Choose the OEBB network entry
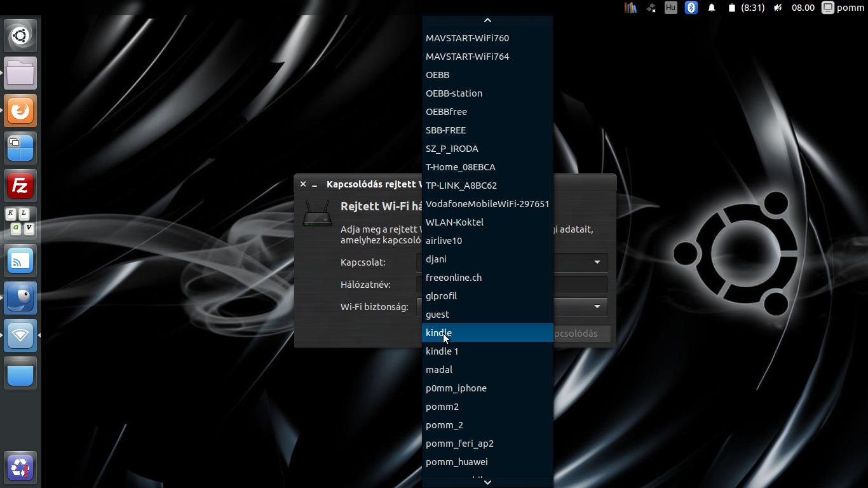 click(x=488, y=75)
